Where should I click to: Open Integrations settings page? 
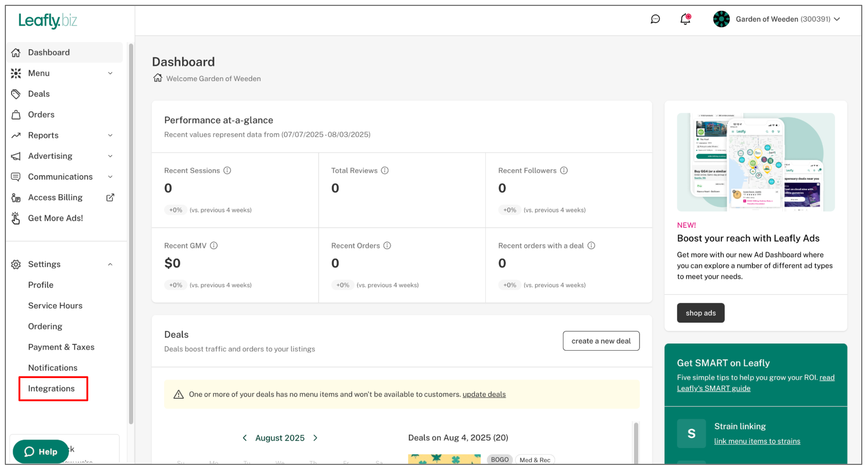51,389
